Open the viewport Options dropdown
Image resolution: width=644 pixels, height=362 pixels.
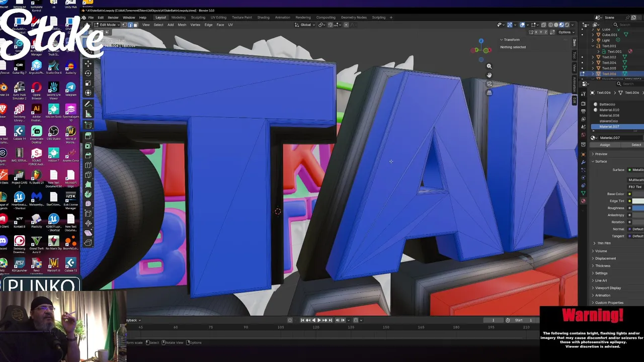pyautogui.click(x=566, y=32)
